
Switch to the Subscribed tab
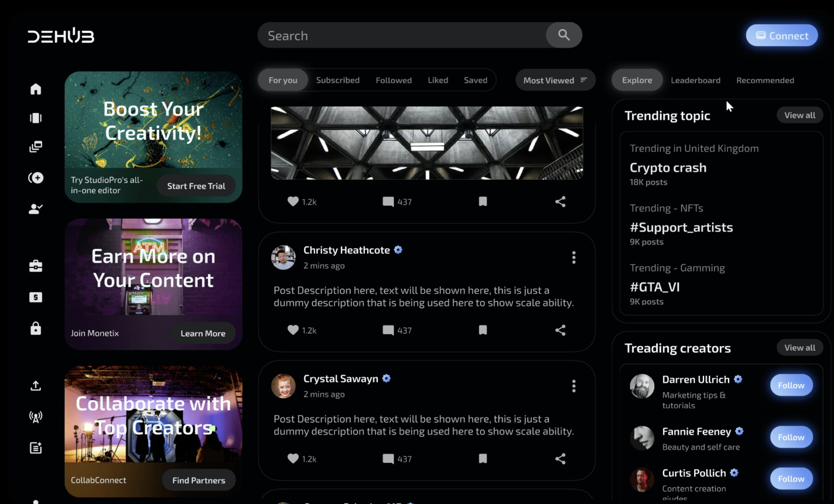pyautogui.click(x=338, y=80)
